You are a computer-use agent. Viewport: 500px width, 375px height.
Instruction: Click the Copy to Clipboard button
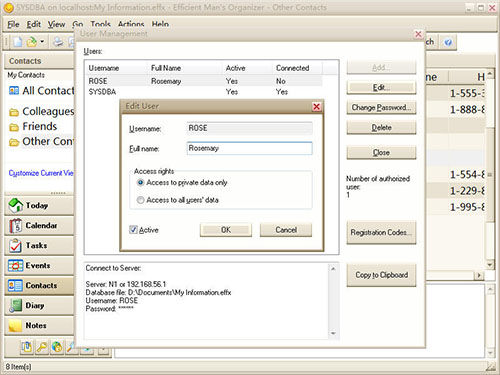pyautogui.click(x=381, y=275)
